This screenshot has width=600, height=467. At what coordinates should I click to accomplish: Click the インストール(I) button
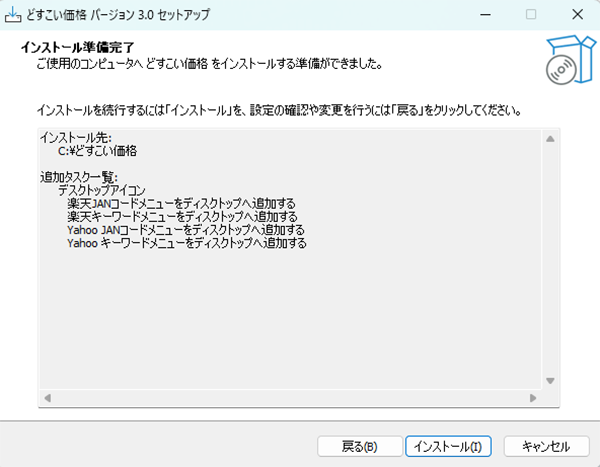coord(448,446)
